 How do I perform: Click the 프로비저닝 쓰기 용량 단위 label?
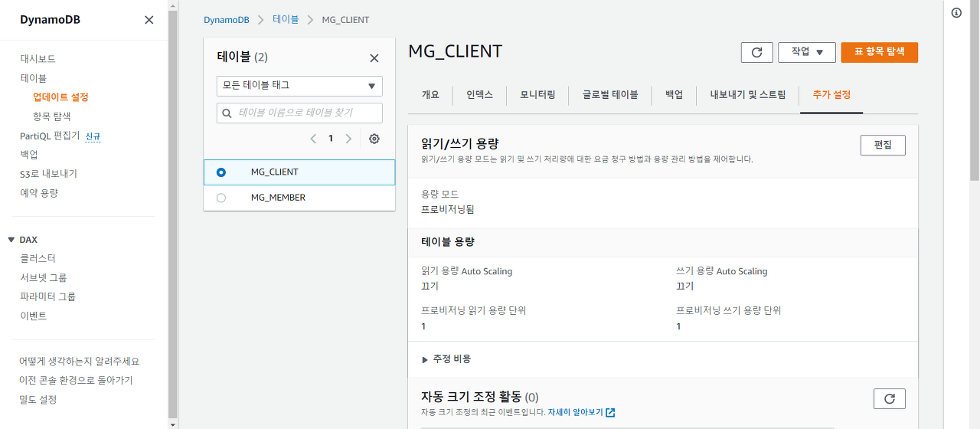click(728, 310)
